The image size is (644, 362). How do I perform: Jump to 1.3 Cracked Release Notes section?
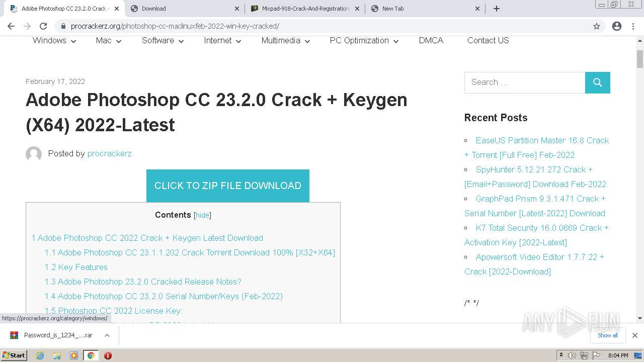143,282
